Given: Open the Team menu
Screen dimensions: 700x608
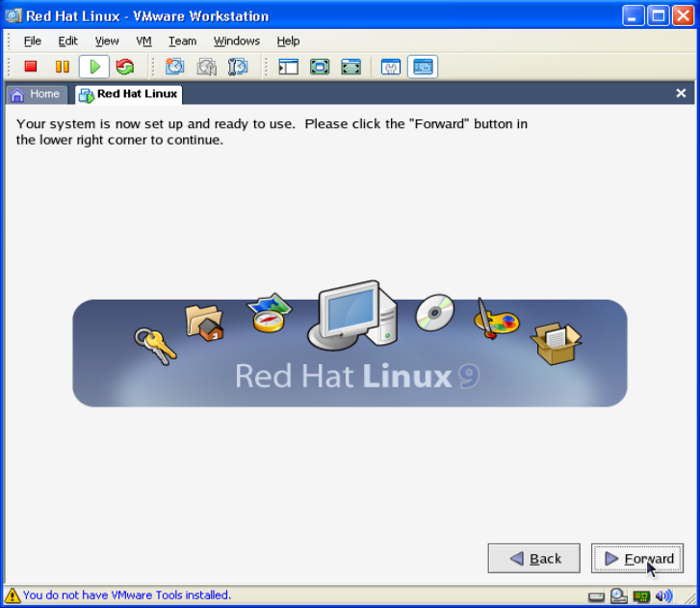Looking at the screenshot, I should (182, 40).
